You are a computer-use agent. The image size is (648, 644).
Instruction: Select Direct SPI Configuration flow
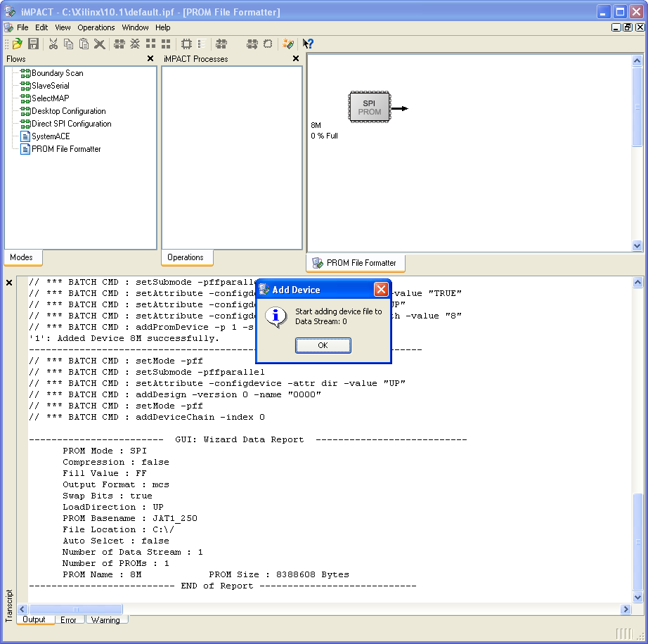tap(72, 124)
